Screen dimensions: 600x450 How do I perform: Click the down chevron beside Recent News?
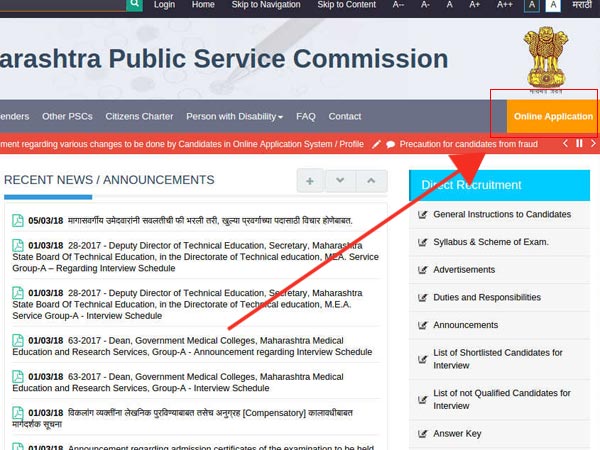coord(340,181)
